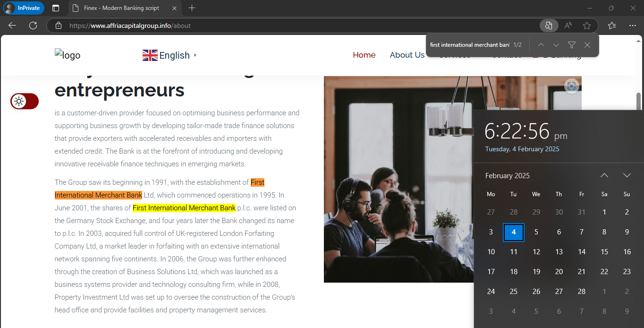Click the page vertical scrollbar thumb
The height and width of the screenshot is (328, 644).
[639, 102]
